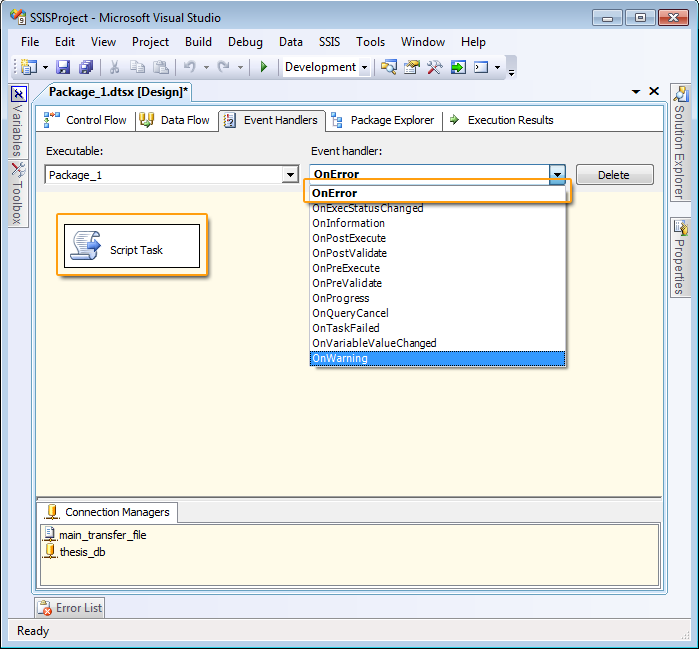This screenshot has width=699, height=649.
Task: Open the Redo history dropdown arrow
Action: click(x=240, y=68)
